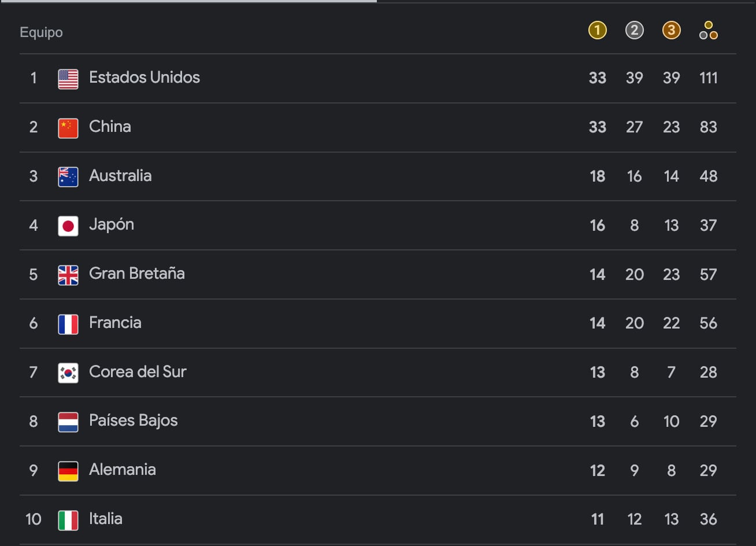This screenshot has height=546, width=756.
Task: Click the South Korea flag icon
Action: coord(68,373)
